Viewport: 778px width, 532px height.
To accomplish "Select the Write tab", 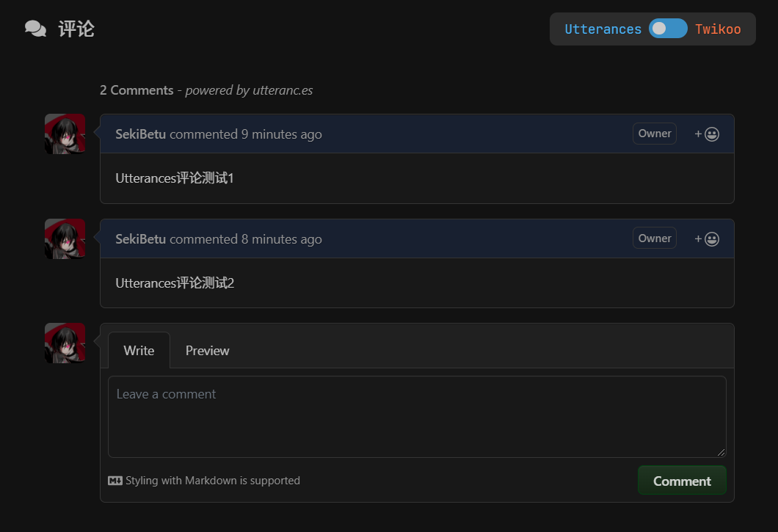I will tap(139, 350).
